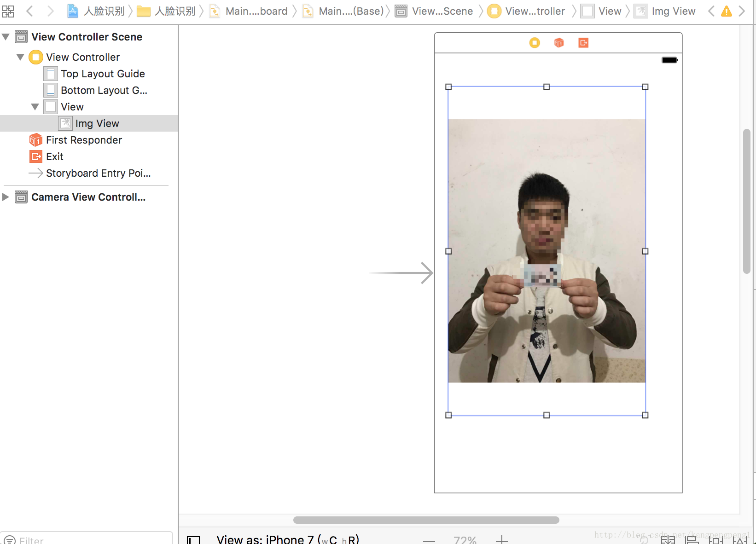The width and height of the screenshot is (756, 544).
Task: Click the yellow View Controller outline icon
Action: click(x=36, y=57)
